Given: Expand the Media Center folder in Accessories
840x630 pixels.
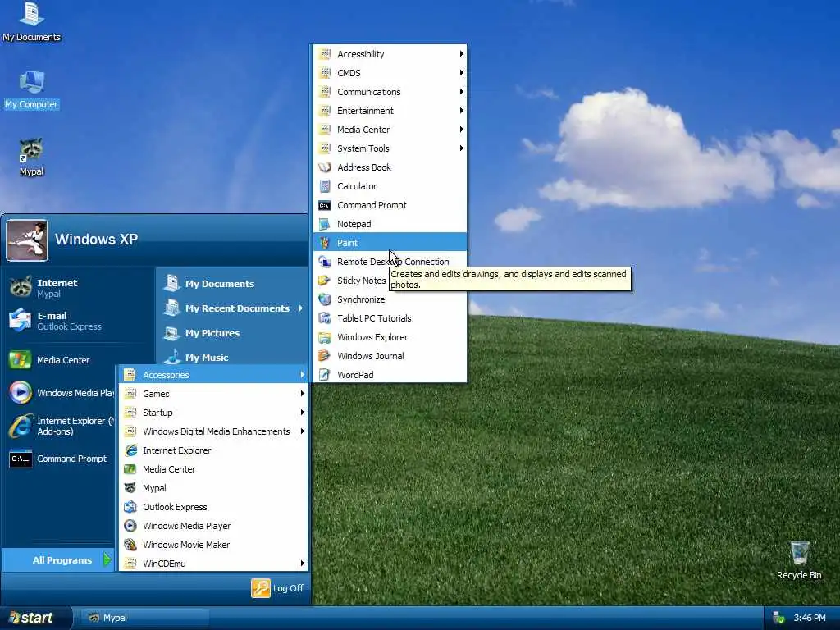Looking at the screenshot, I should click(390, 130).
